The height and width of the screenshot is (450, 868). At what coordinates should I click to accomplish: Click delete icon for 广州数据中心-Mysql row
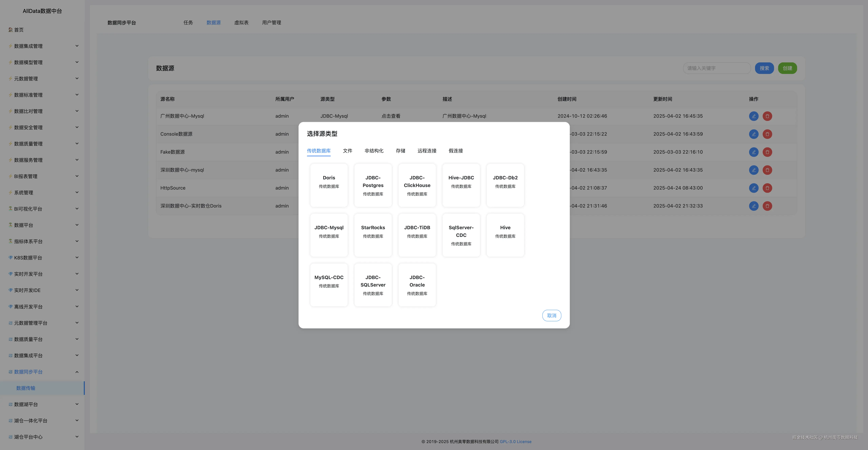[x=767, y=116]
